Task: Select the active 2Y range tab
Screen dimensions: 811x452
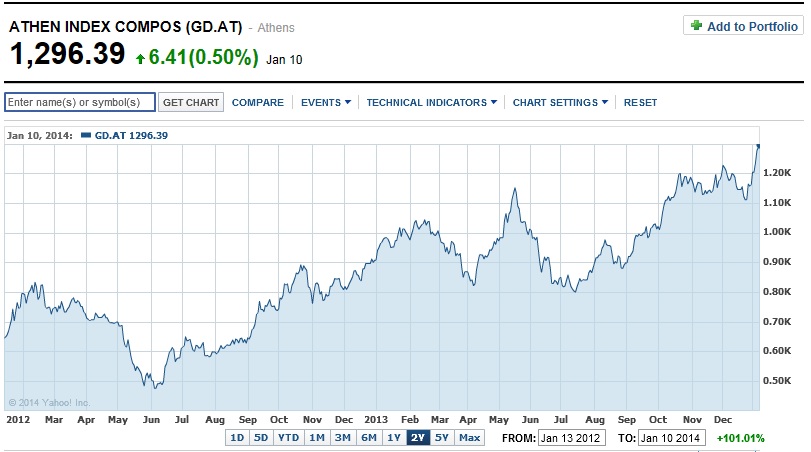Action: (x=418, y=438)
